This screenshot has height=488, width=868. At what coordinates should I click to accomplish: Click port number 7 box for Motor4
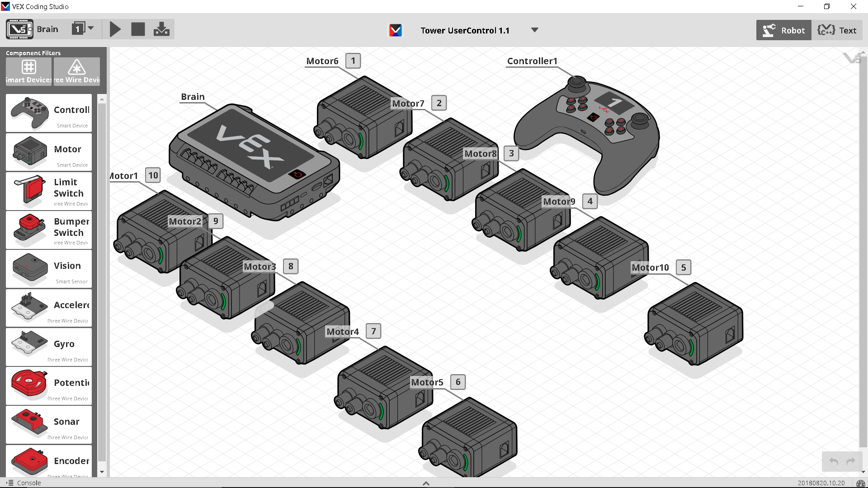point(373,331)
